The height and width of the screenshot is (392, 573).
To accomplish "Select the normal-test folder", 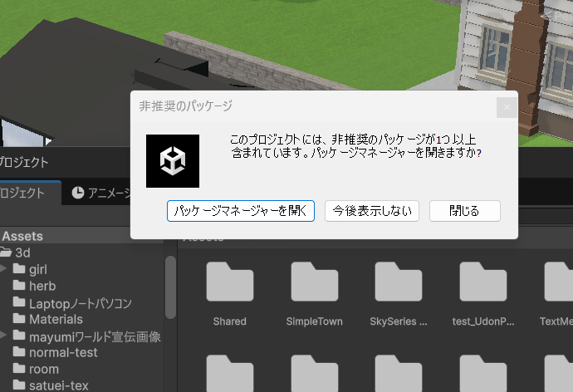I will point(62,352).
